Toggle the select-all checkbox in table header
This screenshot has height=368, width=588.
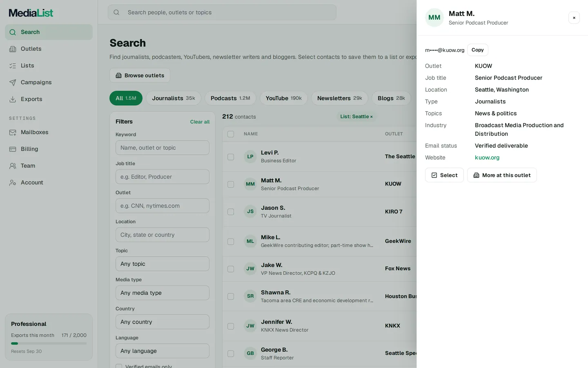point(231,134)
